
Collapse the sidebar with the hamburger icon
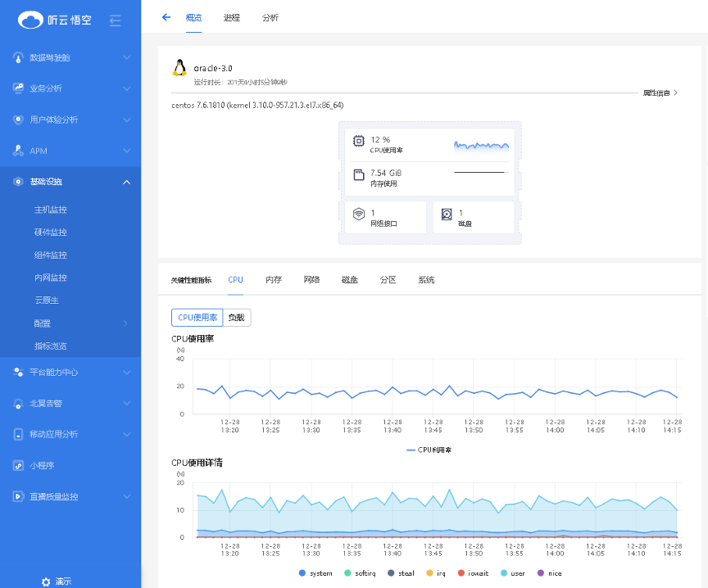(115, 20)
